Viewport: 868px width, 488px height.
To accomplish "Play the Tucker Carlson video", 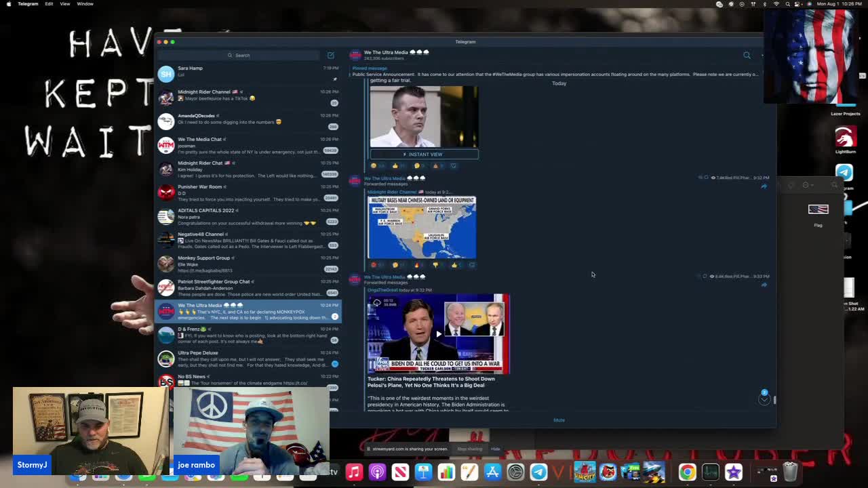I will click(x=438, y=333).
